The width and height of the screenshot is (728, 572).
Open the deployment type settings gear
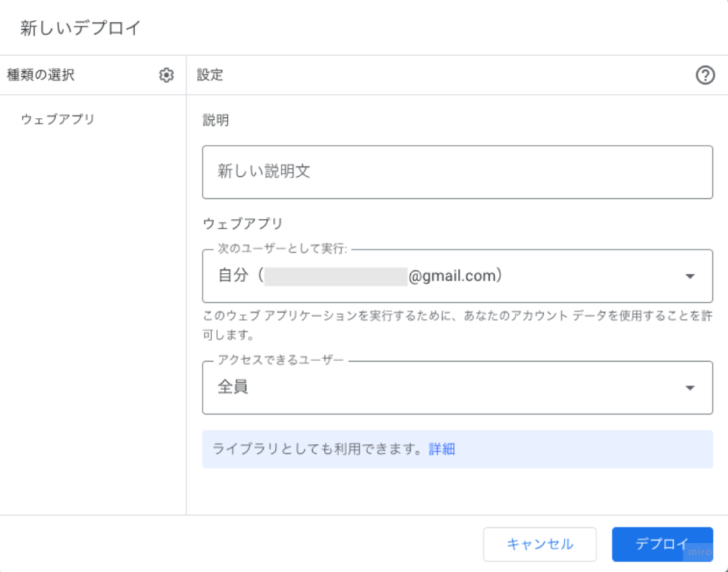166,75
